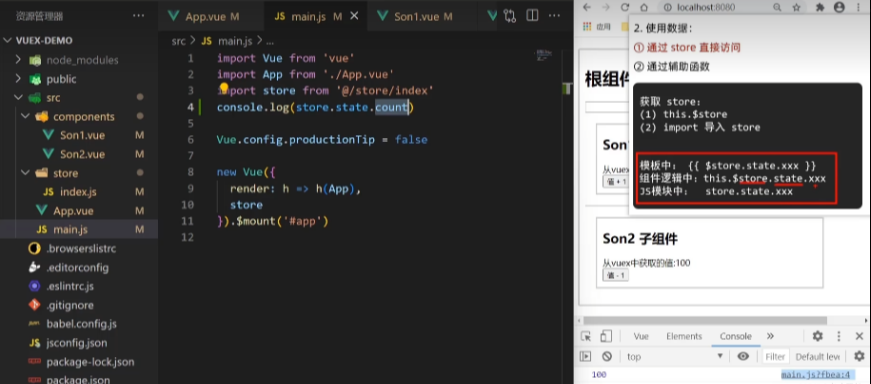Focus the console Filter field
This screenshot has width=871, height=384.
tap(775, 356)
